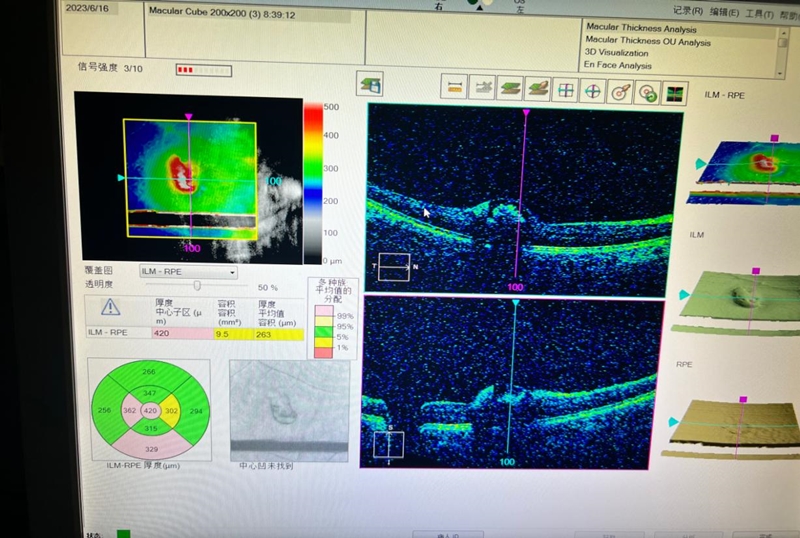Viewport: 800px width, 538px height.
Task: Click the pink circle with pointer toolbar icon
Action: click(620, 92)
